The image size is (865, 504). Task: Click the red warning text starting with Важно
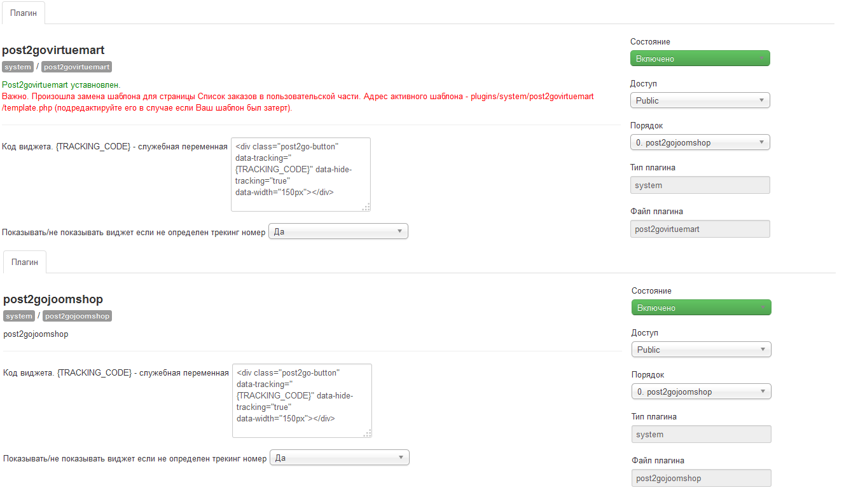[x=298, y=102]
